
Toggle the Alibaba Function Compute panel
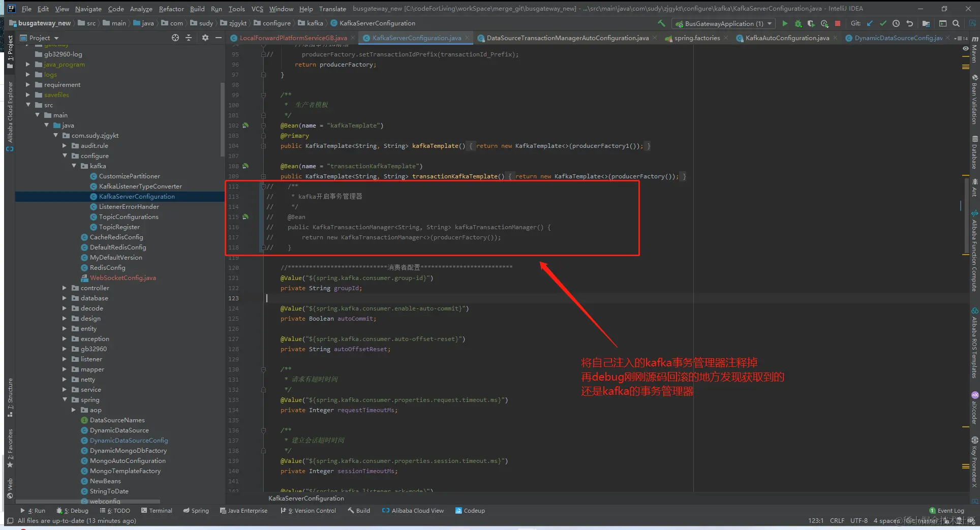974,252
